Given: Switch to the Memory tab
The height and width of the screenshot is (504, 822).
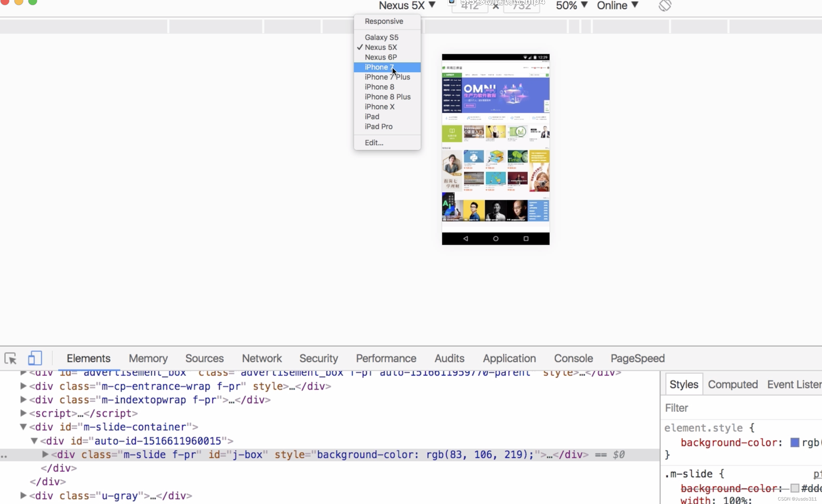Looking at the screenshot, I should 148,358.
